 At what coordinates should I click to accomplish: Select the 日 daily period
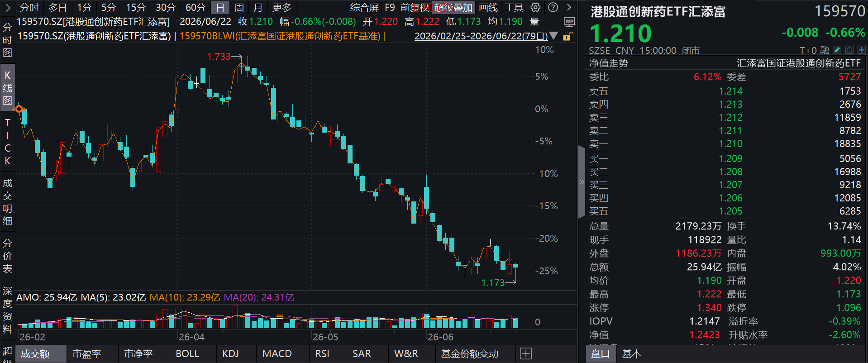(x=220, y=7)
